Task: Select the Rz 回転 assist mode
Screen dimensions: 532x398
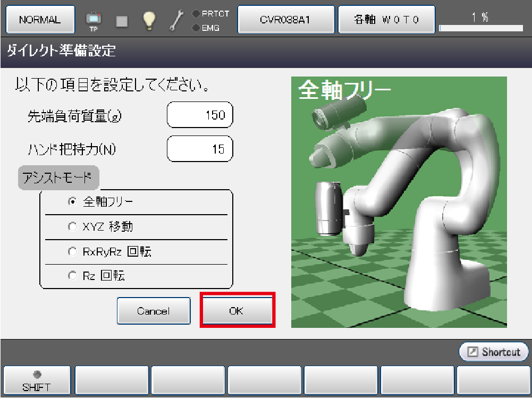Action: [x=73, y=276]
